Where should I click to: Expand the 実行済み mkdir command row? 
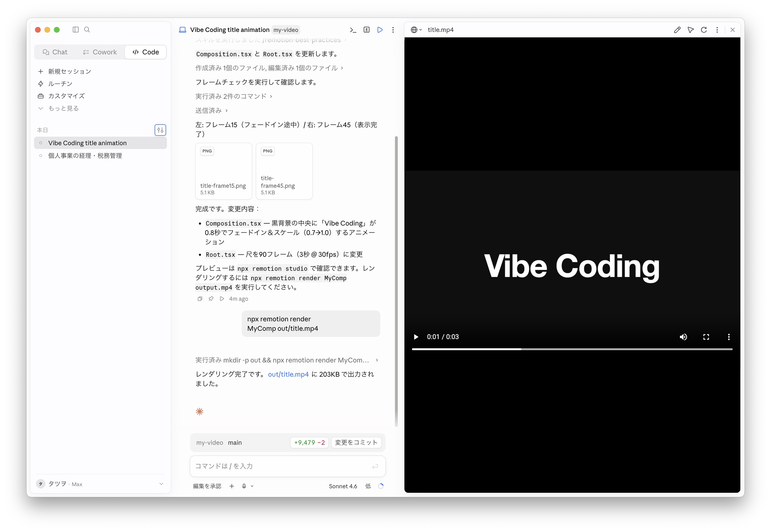pyautogui.click(x=287, y=360)
